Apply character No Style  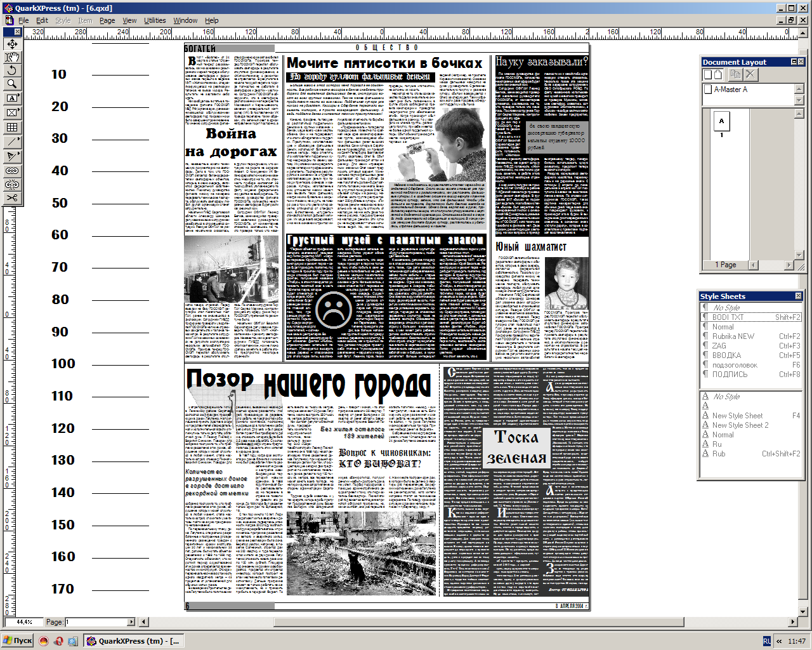(751, 397)
